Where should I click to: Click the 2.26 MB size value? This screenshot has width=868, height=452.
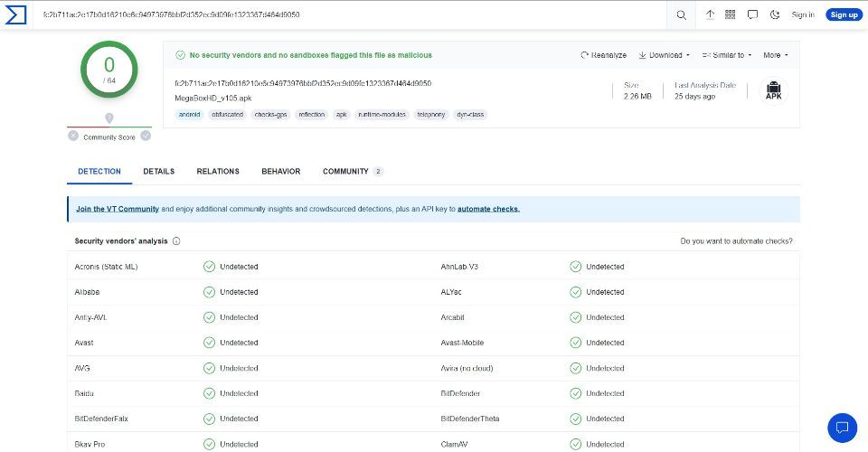637,96
